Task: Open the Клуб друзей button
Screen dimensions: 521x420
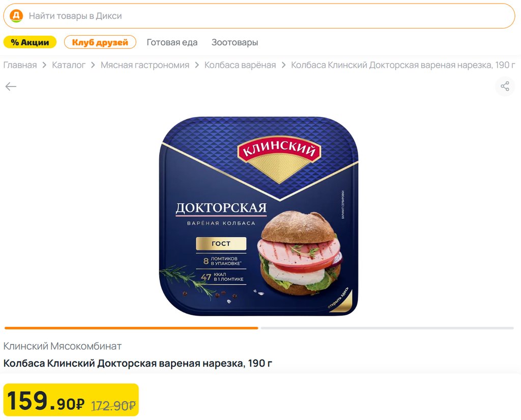Action: [100, 42]
